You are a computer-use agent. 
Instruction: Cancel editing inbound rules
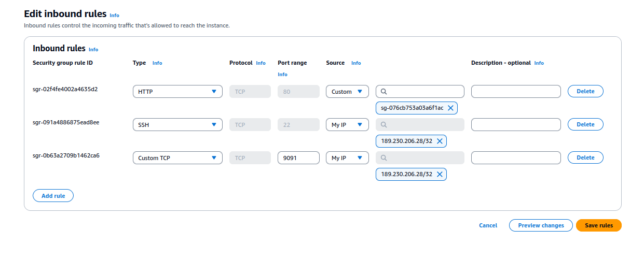[x=488, y=225]
